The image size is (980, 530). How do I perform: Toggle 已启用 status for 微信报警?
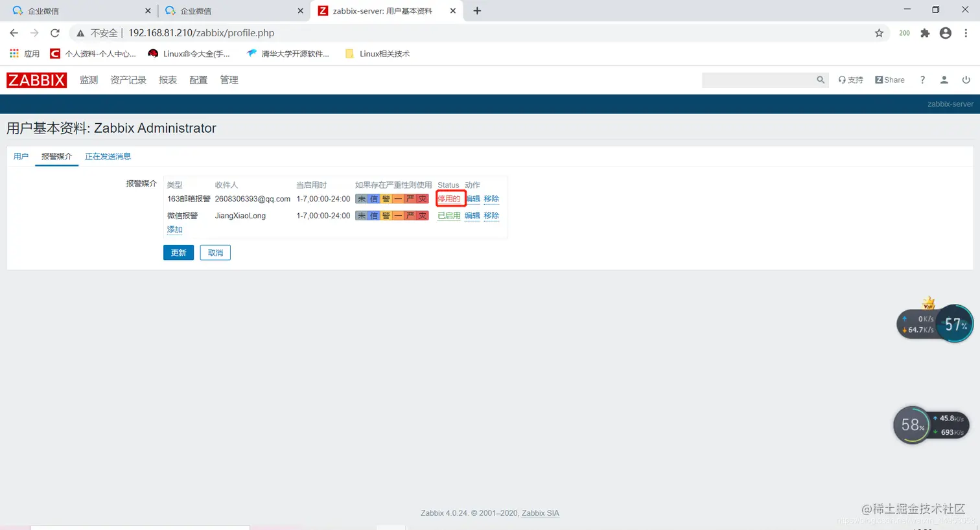pyautogui.click(x=449, y=216)
